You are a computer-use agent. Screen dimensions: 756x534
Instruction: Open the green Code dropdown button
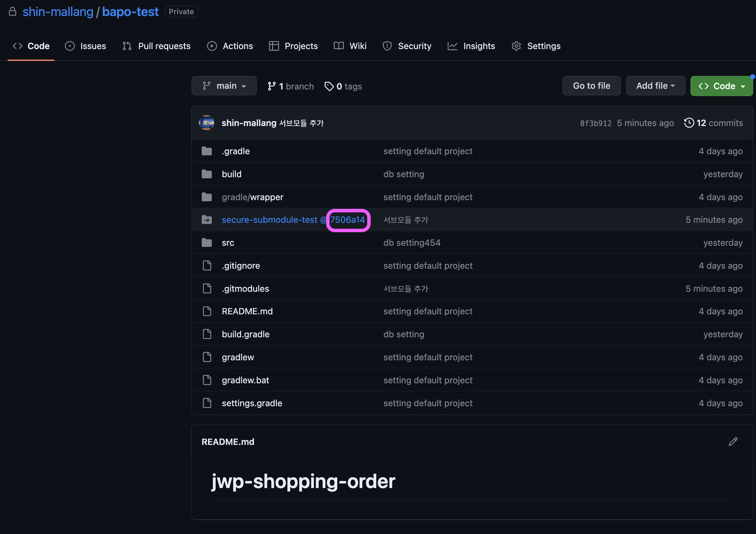(x=721, y=86)
